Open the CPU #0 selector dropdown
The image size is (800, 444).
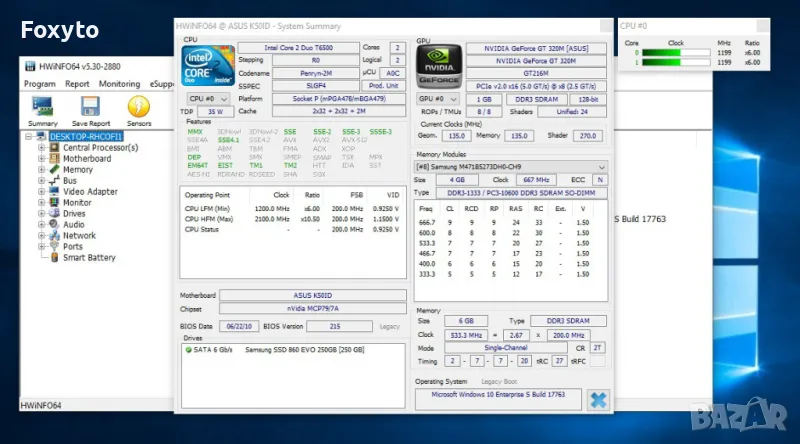click(204, 99)
